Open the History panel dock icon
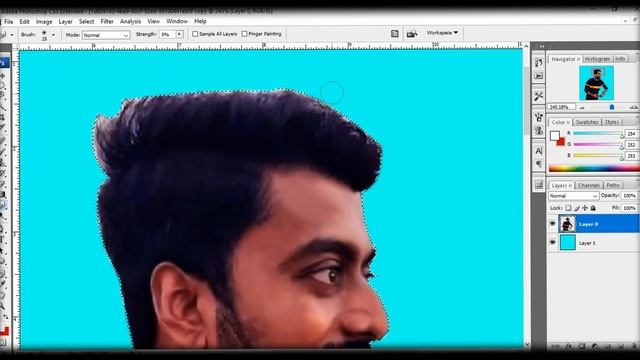 (x=539, y=63)
